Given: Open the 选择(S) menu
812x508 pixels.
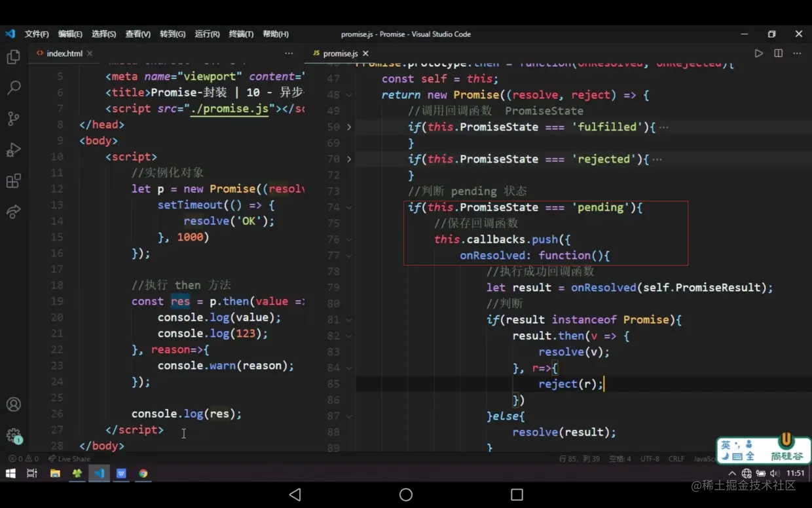Looking at the screenshot, I should pyautogui.click(x=103, y=34).
